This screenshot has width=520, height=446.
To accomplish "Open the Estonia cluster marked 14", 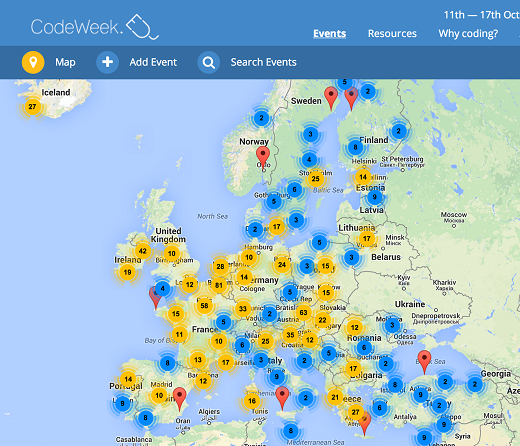I will coord(363,177).
